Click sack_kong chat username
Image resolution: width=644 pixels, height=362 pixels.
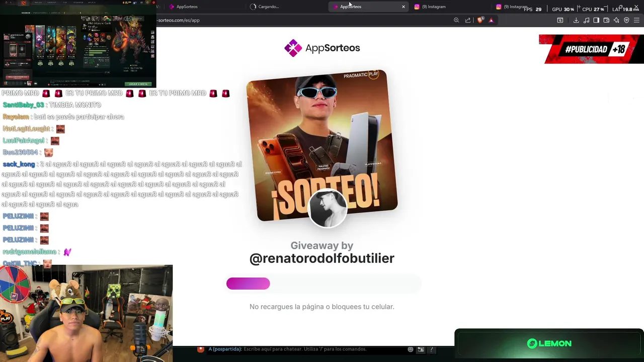point(19,164)
